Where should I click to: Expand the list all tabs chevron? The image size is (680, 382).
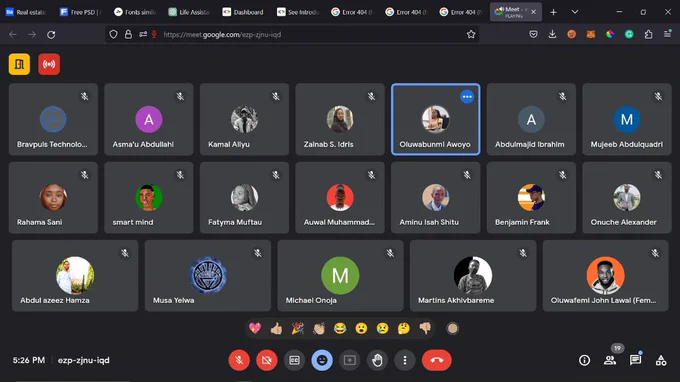point(575,12)
